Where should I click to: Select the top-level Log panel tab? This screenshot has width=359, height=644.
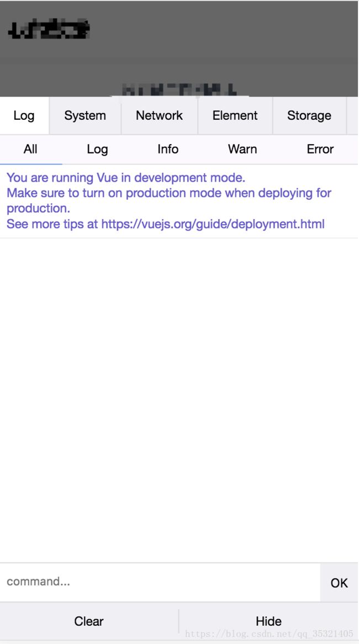24,115
